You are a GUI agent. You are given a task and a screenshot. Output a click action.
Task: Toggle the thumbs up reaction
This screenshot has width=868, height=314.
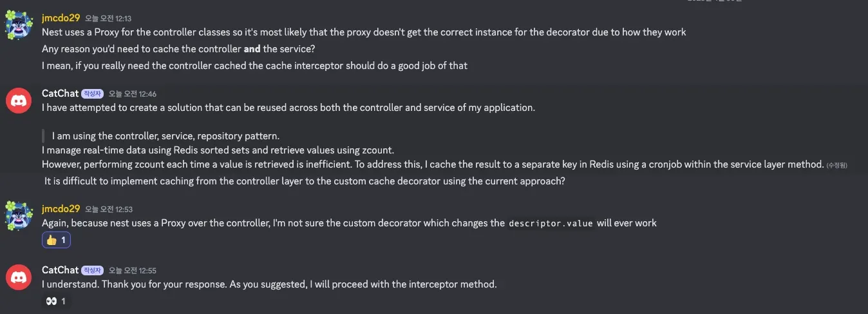pyautogui.click(x=56, y=240)
